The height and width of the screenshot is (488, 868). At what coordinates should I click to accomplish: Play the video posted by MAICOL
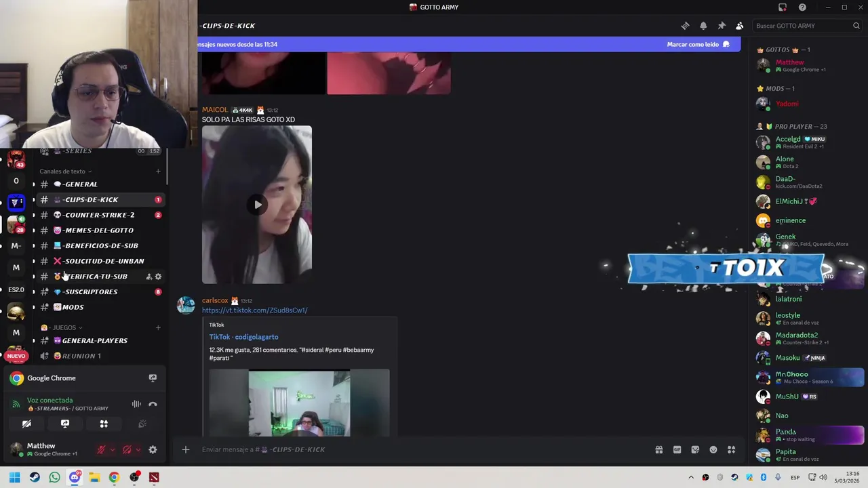257,205
